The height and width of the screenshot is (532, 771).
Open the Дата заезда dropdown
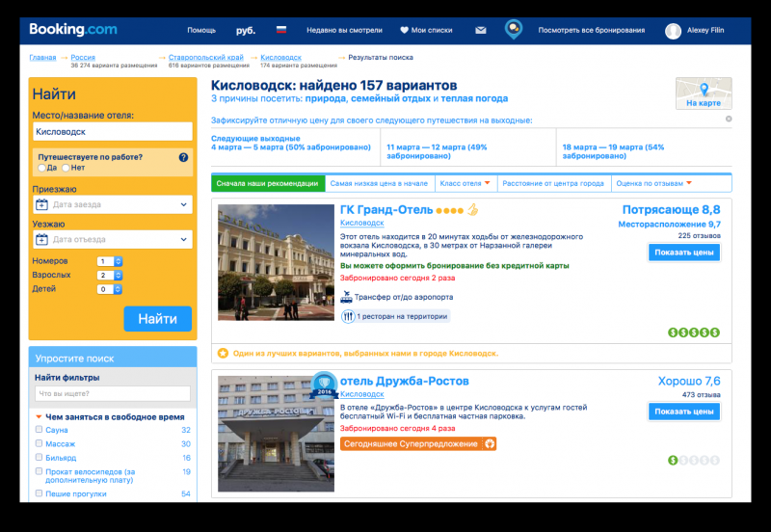pyautogui.click(x=113, y=204)
